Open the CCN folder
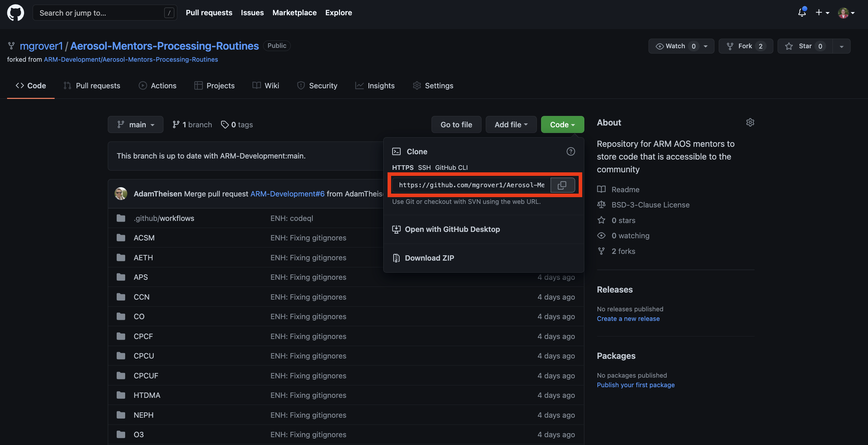The width and height of the screenshot is (868, 445). 141,297
